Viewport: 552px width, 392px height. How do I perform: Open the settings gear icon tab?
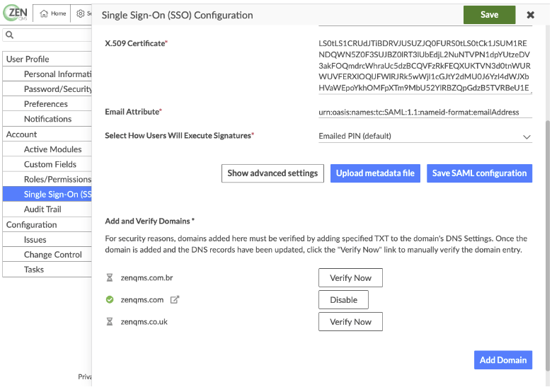click(81, 13)
